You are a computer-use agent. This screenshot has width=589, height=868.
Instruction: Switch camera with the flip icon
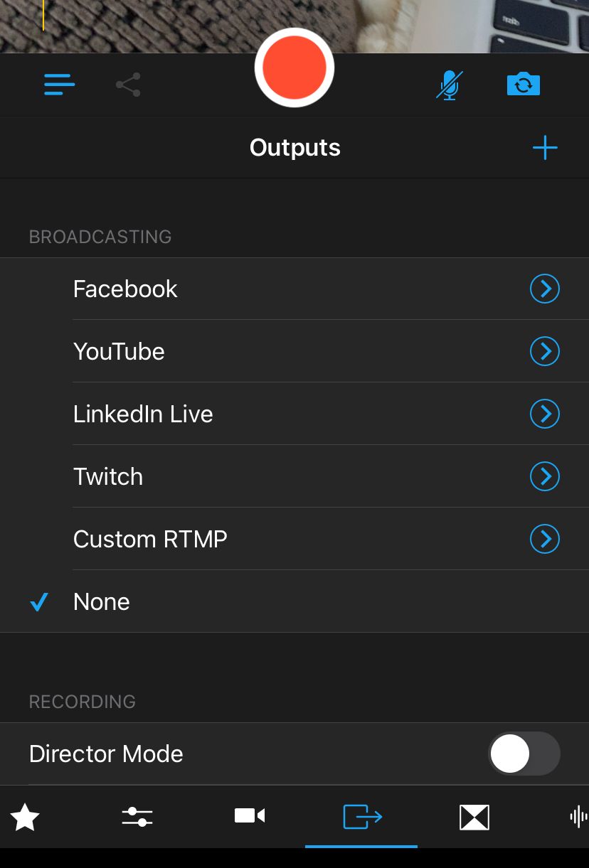coord(523,85)
